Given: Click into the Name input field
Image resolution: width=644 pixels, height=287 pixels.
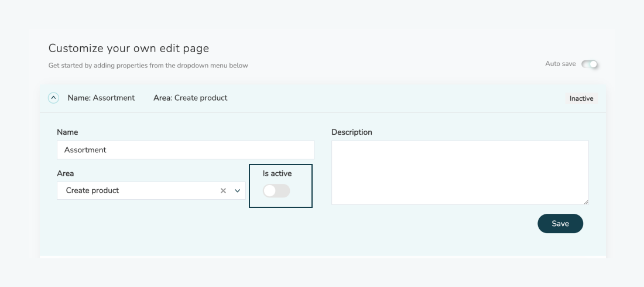Looking at the screenshot, I should pyautogui.click(x=186, y=150).
